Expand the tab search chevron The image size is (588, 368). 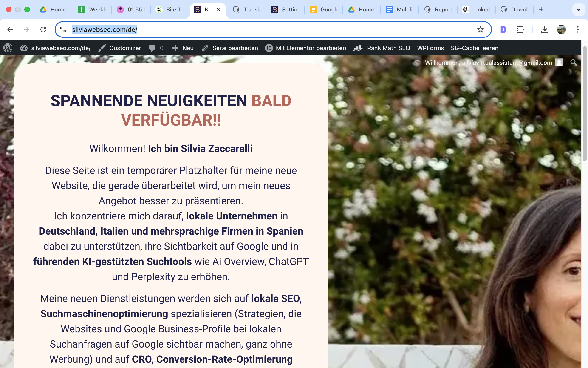579,9
